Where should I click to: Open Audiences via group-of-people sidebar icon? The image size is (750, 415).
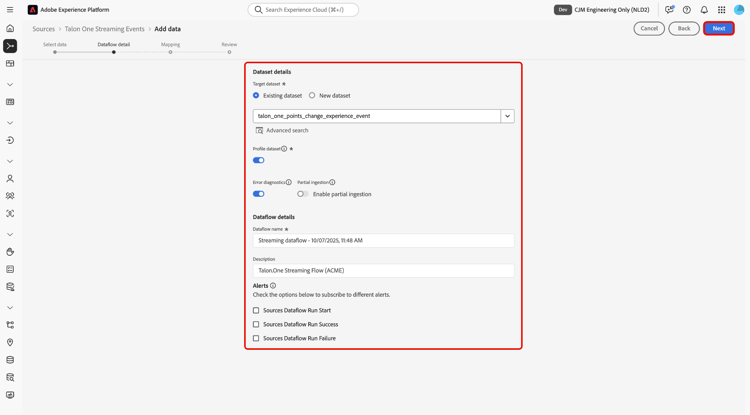pos(10,196)
